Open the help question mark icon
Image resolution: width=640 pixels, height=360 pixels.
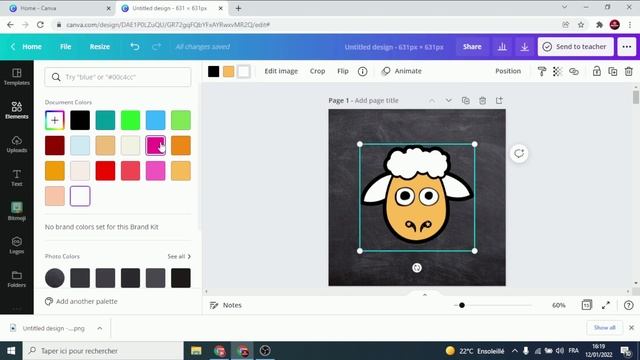point(629,305)
